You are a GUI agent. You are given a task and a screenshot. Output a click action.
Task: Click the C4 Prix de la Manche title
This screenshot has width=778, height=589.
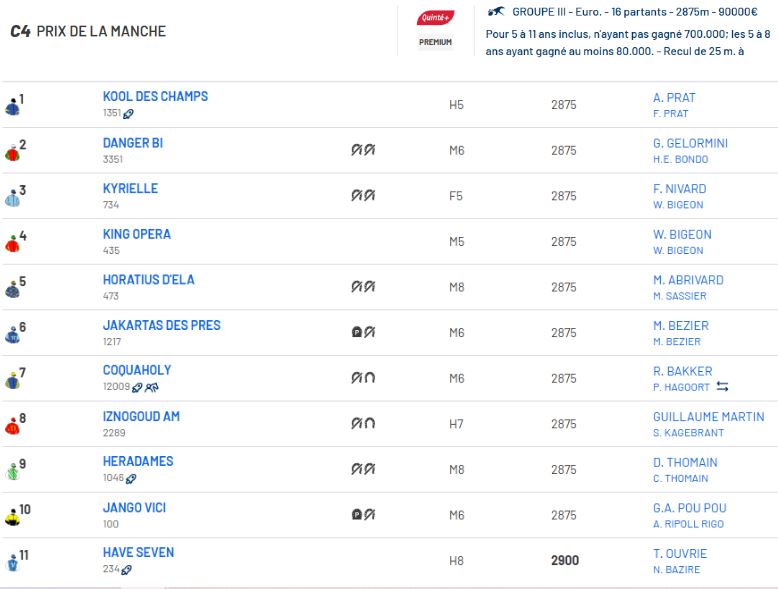tap(88, 31)
